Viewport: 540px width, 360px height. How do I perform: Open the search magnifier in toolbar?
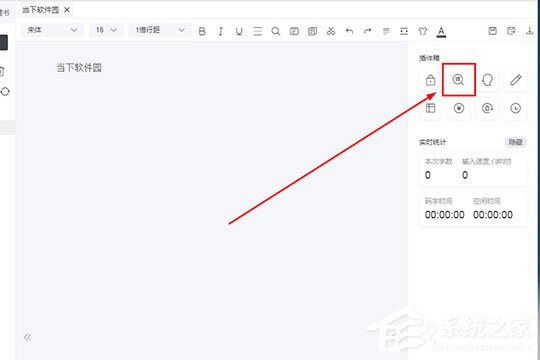coord(276,31)
